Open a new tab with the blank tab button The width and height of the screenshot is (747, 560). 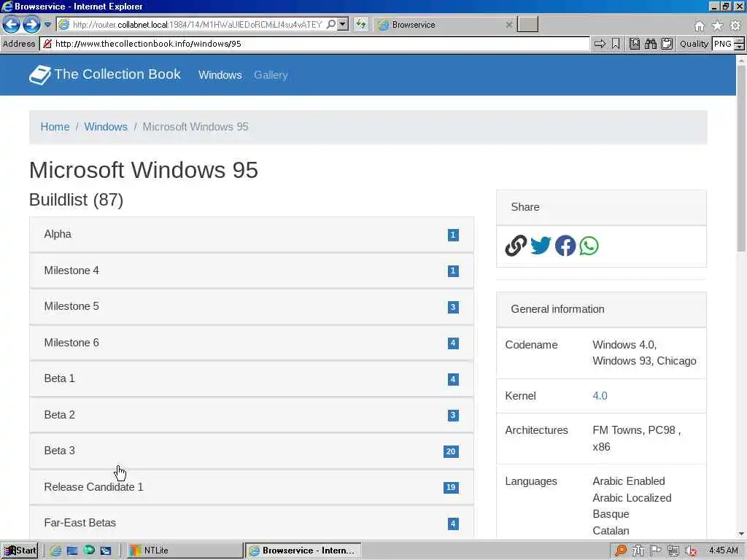(x=527, y=24)
